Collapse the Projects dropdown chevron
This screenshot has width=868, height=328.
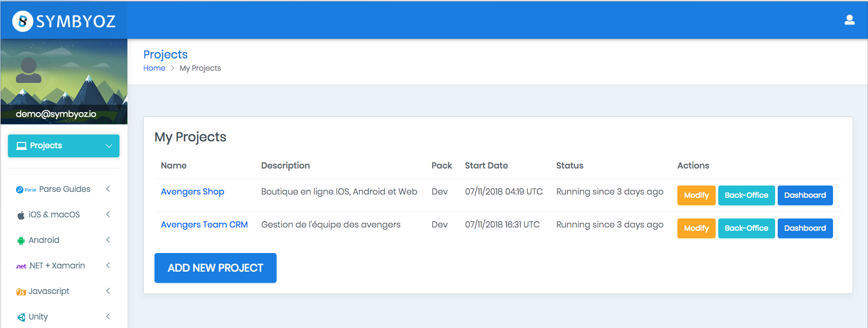pos(109,146)
